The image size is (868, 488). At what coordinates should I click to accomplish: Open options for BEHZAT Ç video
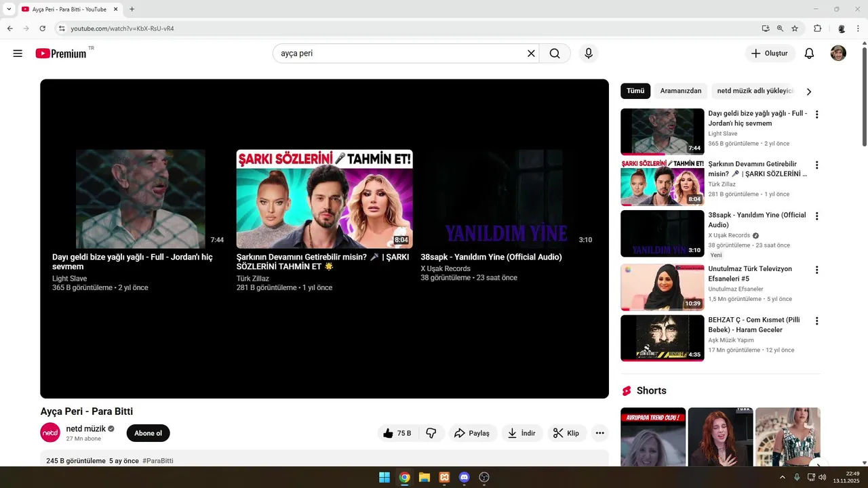(x=816, y=321)
